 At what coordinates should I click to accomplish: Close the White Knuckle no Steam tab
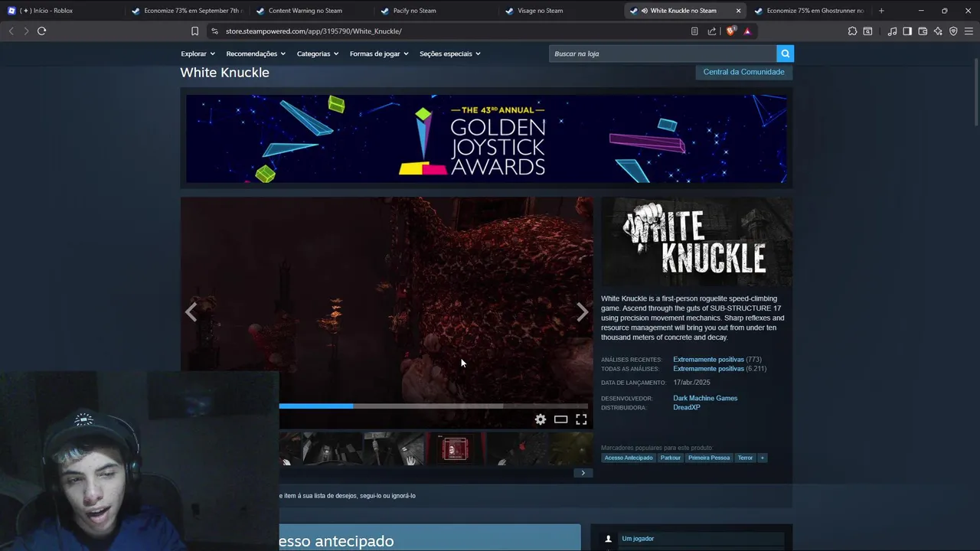tap(738, 11)
